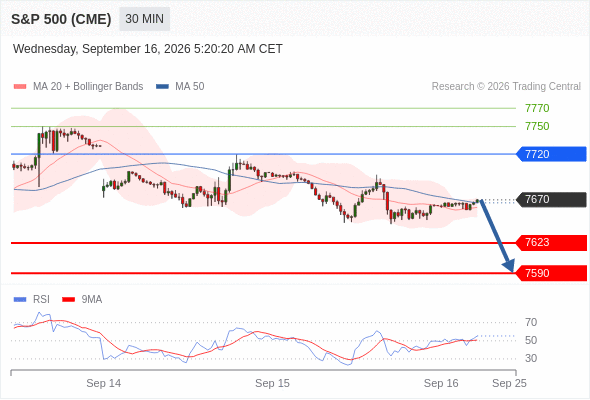590x400 pixels.
Task: Click the blue downward forecast arrow head
Action: pos(509,266)
